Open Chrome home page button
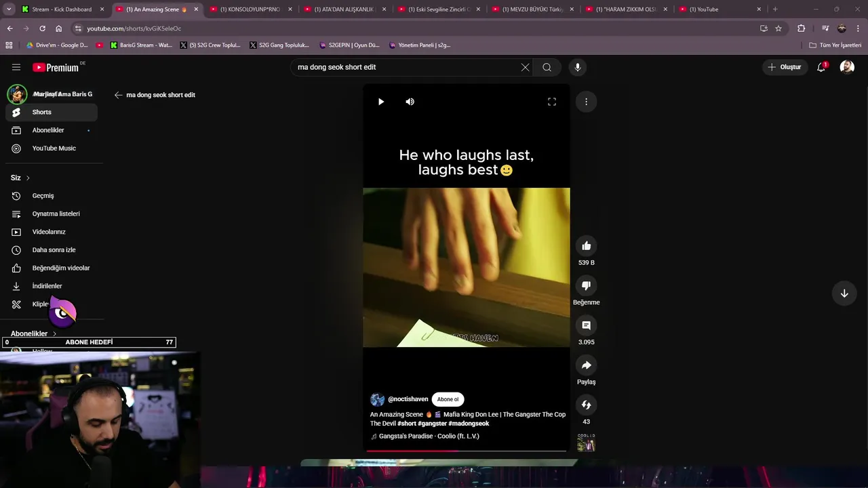Viewport: 868px width, 488px height. pyautogui.click(x=58, y=28)
